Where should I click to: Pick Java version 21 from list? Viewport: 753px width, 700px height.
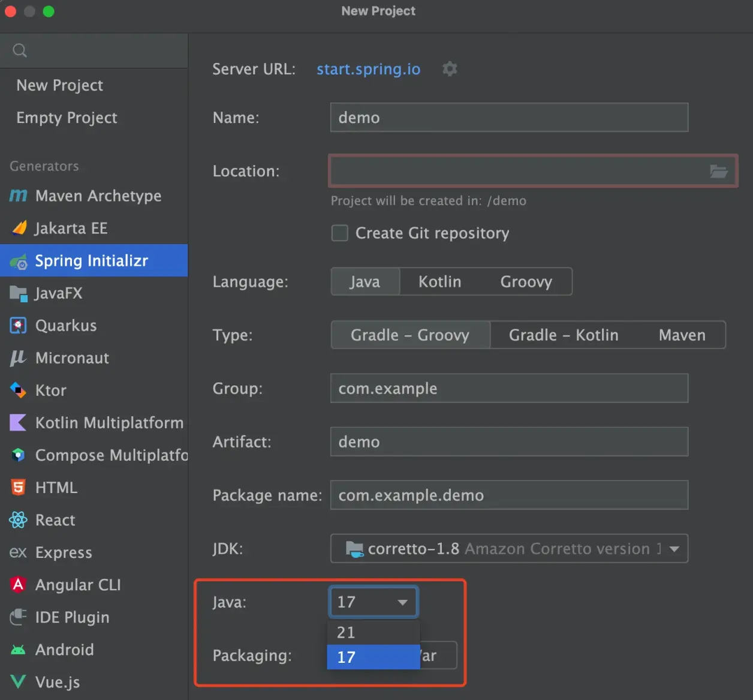pyautogui.click(x=374, y=632)
